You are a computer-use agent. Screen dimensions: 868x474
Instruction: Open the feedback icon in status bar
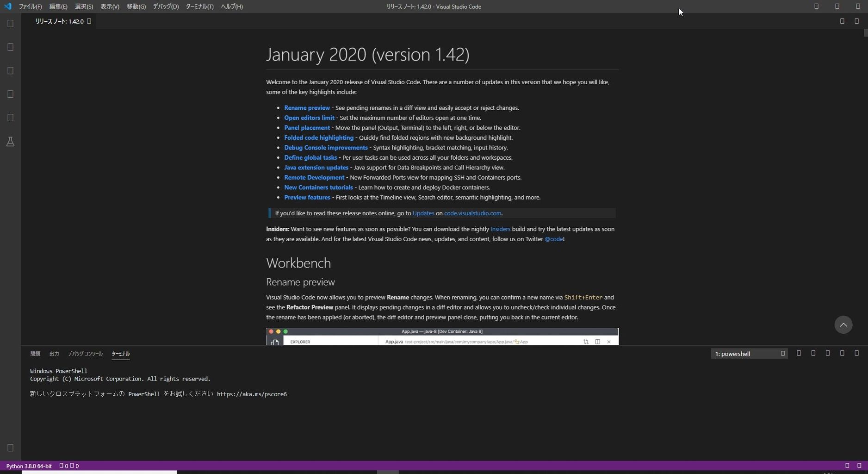(847, 466)
